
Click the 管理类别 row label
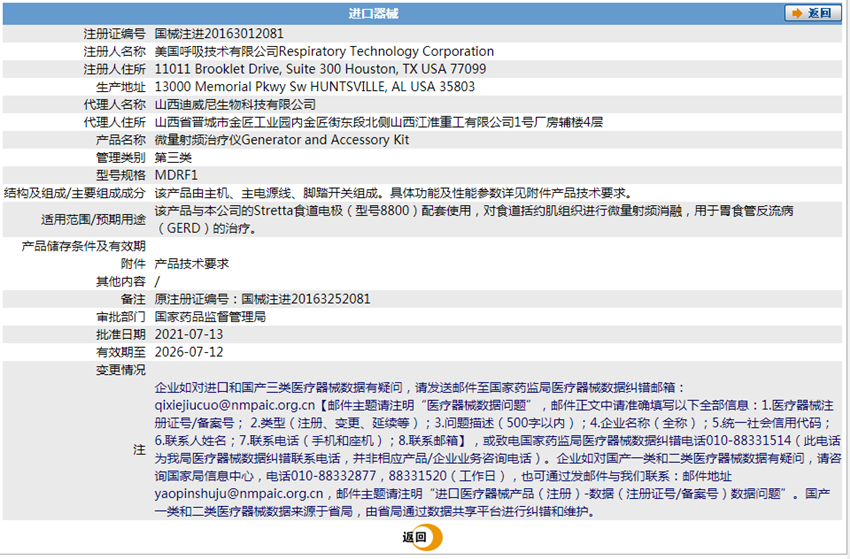tap(121, 158)
